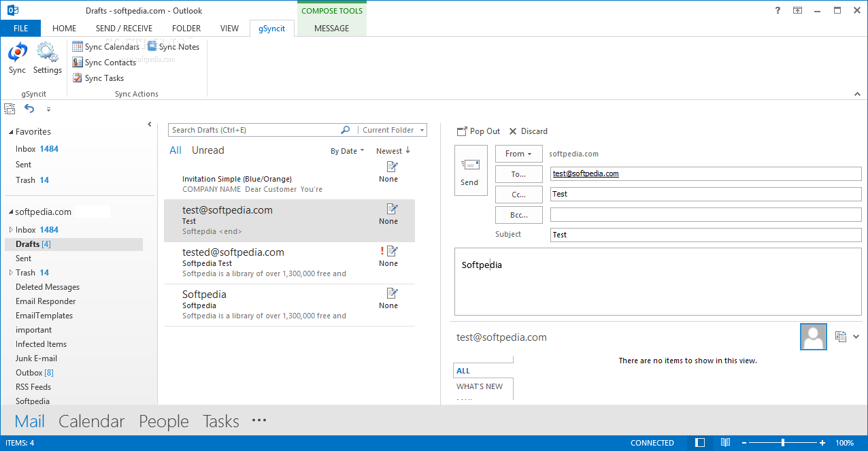Discard the draft message

[x=528, y=131]
